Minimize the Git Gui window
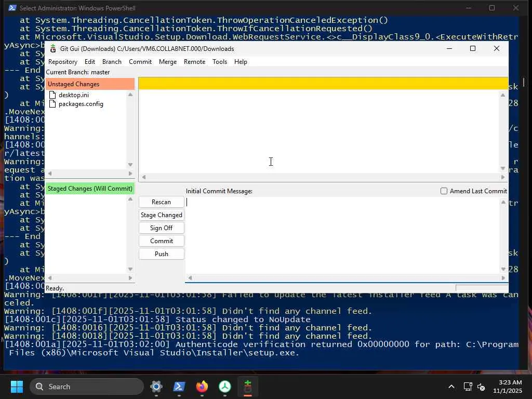 449,48
